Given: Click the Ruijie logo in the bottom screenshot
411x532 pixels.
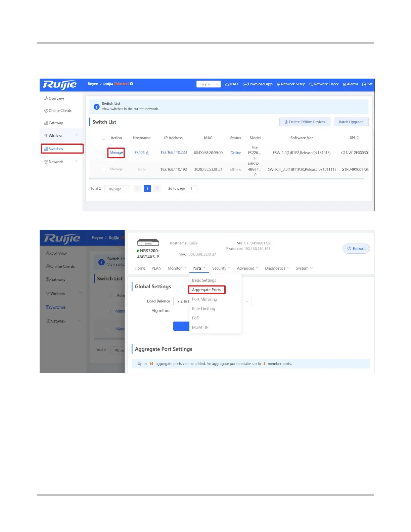Looking at the screenshot, I should click(x=62, y=238).
